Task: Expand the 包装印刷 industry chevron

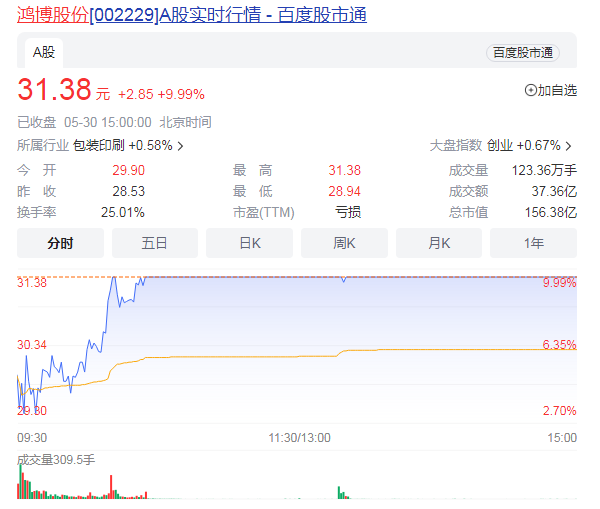Action: (x=180, y=146)
